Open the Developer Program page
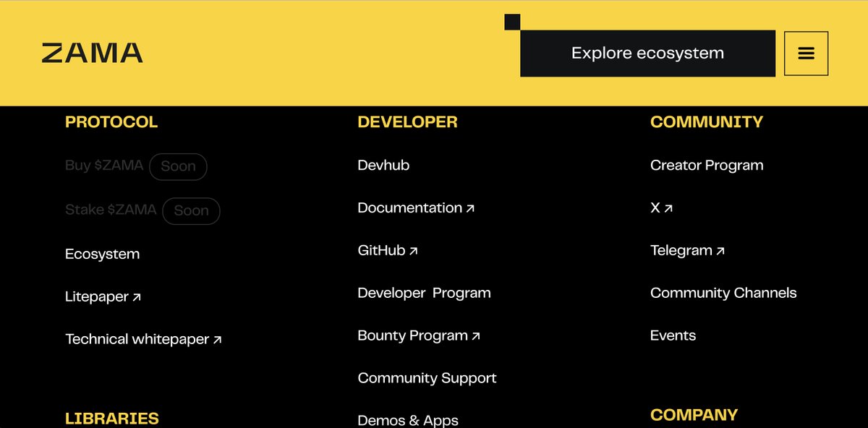 [424, 293]
